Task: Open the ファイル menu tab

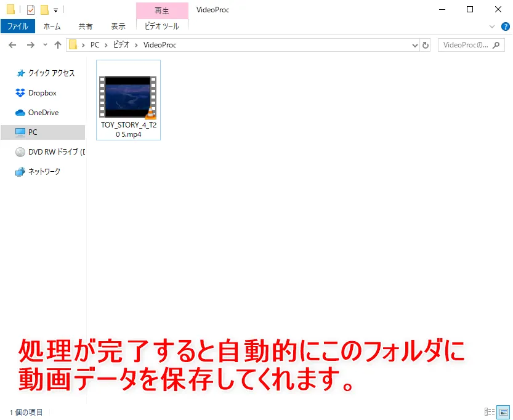Action: tap(18, 26)
